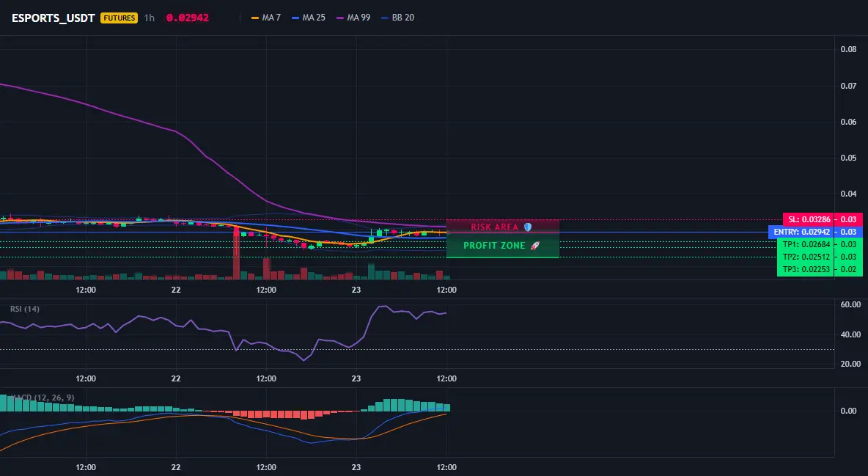Click the 22 date label under price chart
This screenshot has width=868, height=476.
(176, 290)
